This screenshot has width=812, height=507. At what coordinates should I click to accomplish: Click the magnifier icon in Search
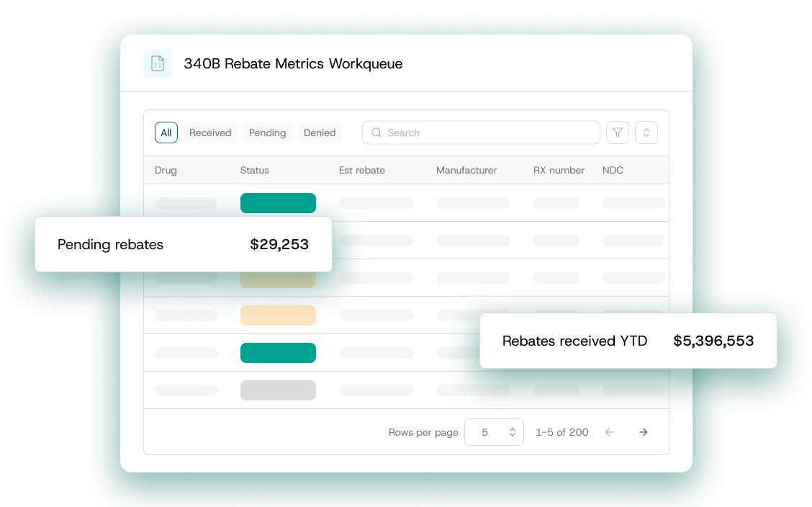(376, 133)
